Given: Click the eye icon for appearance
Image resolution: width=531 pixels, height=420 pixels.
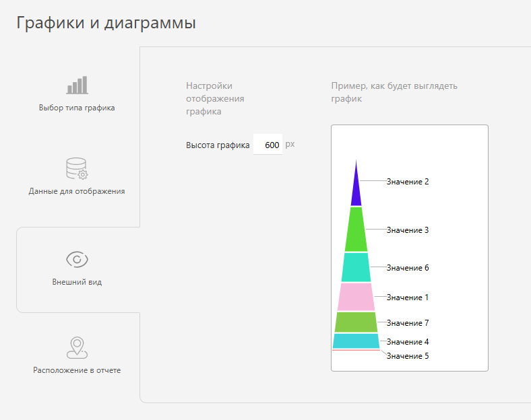Looking at the screenshot, I should pos(77,259).
